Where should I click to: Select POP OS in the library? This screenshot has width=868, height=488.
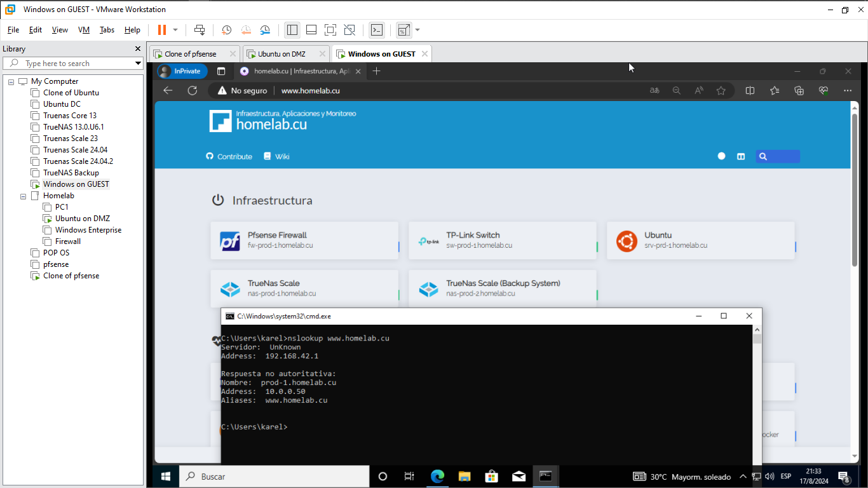pos(56,253)
